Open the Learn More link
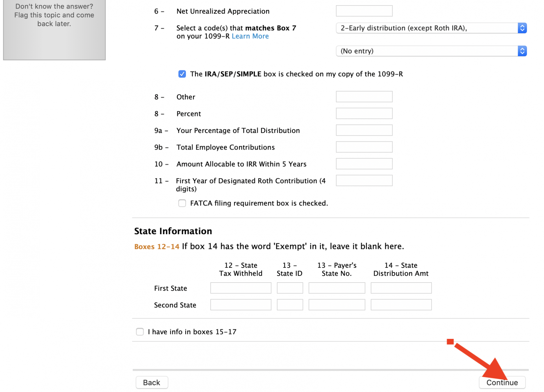544x392 pixels. coord(250,36)
